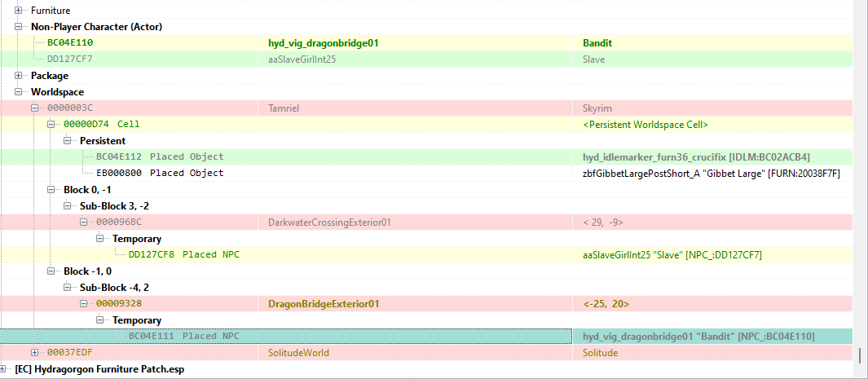This screenshot has height=379, width=868.
Task: Click zbfGibbetLargePostShort_A Gibbet Large reference text
Action: tap(712, 173)
